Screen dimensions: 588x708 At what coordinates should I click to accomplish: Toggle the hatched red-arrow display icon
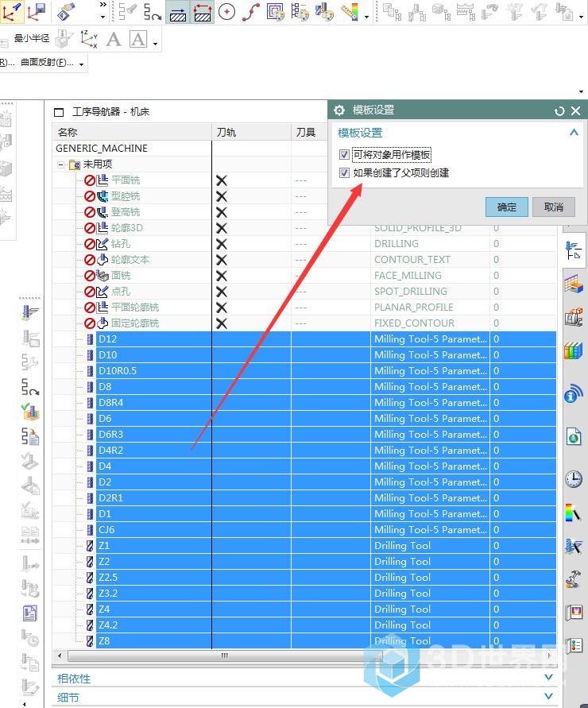tap(203, 12)
